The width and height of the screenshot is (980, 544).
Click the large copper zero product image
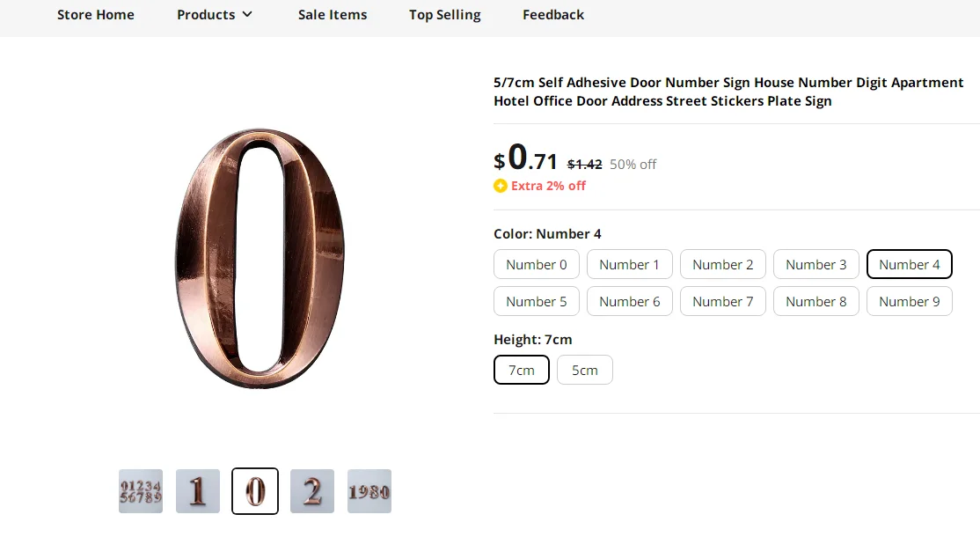[260, 257]
